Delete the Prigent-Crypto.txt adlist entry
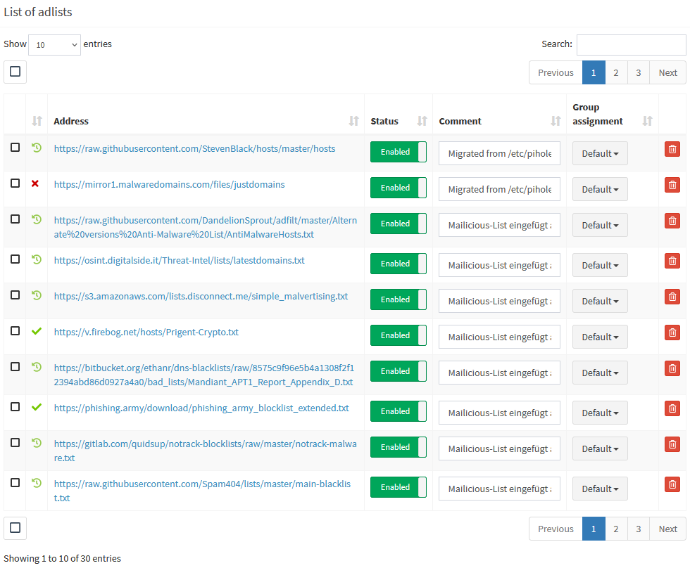The image size is (690, 568). pyautogui.click(x=672, y=332)
